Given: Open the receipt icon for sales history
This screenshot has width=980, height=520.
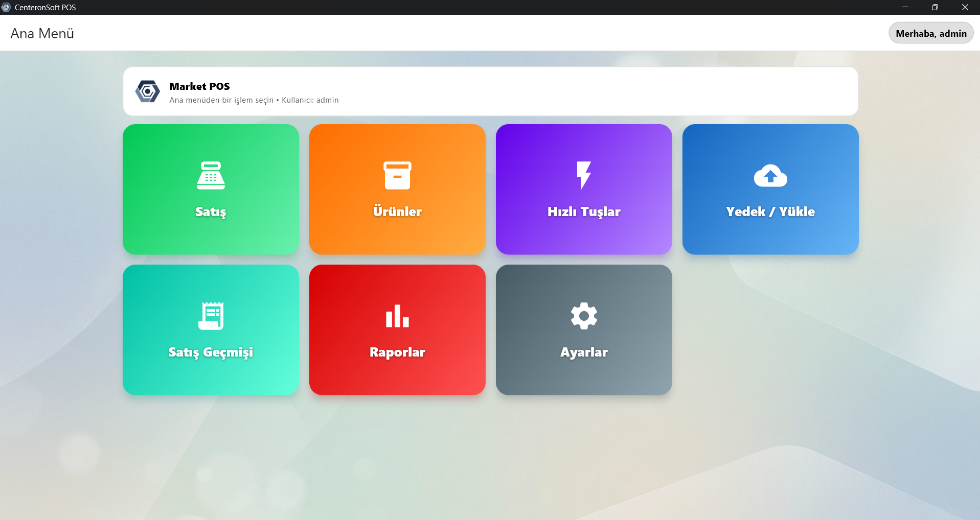Looking at the screenshot, I should tap(211, 316).
